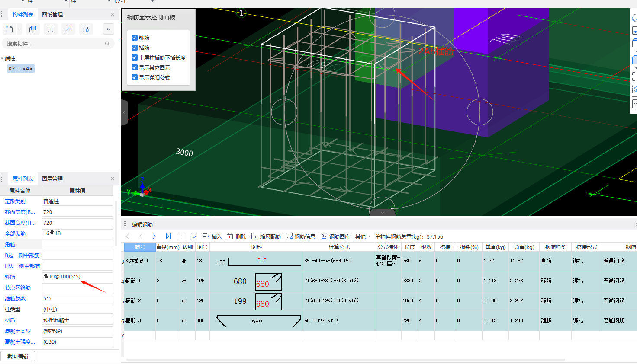
Task: Close the component list panel
Action: tap(113, 14)
